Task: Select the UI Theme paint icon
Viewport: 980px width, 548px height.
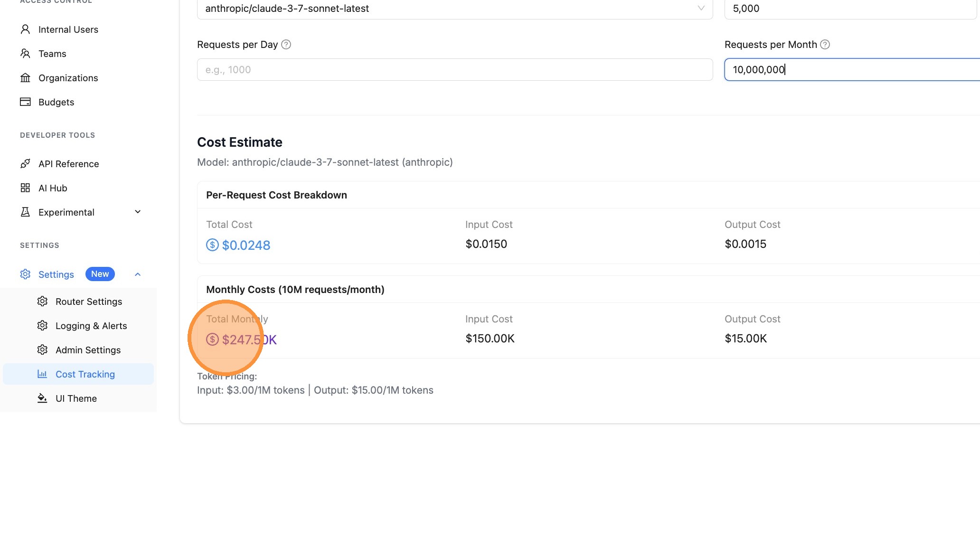Action: [x=42, y=398]
